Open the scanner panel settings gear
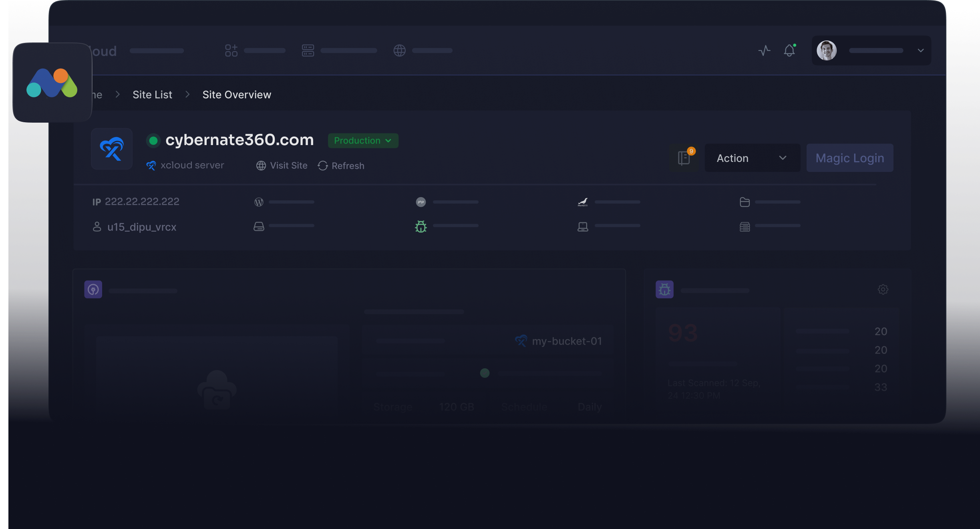The width and height of the screenshot is (980, 529). tap(883, 289)
